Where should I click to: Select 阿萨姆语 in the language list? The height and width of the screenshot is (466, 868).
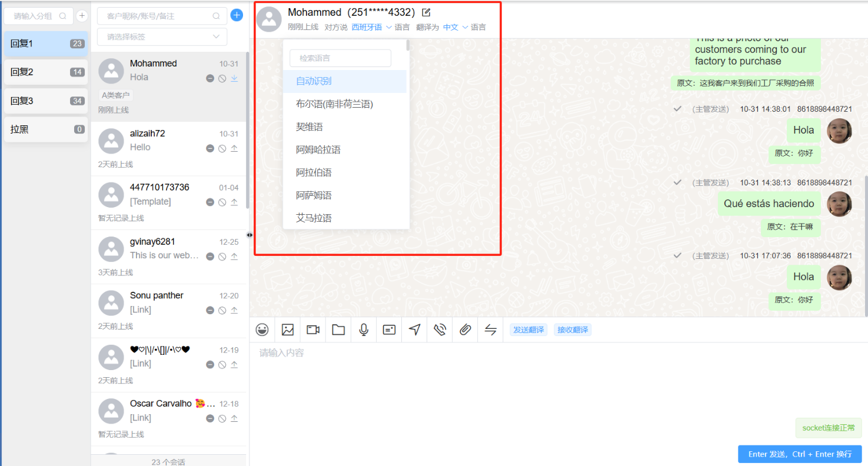[x=345, y=195]
